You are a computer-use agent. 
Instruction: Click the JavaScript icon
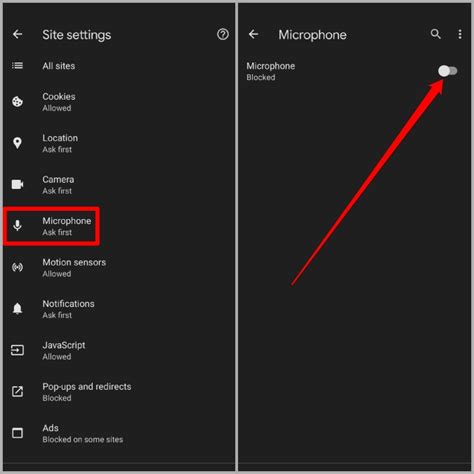coord(17,350)
